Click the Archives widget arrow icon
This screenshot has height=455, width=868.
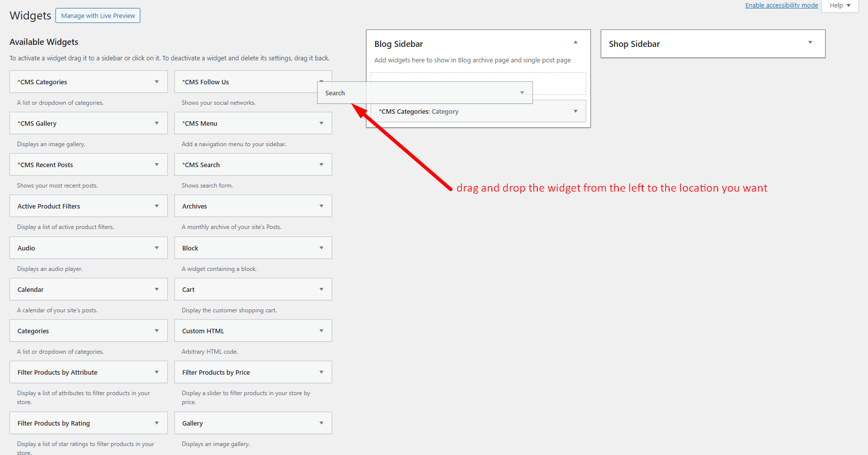click(322, 206)
